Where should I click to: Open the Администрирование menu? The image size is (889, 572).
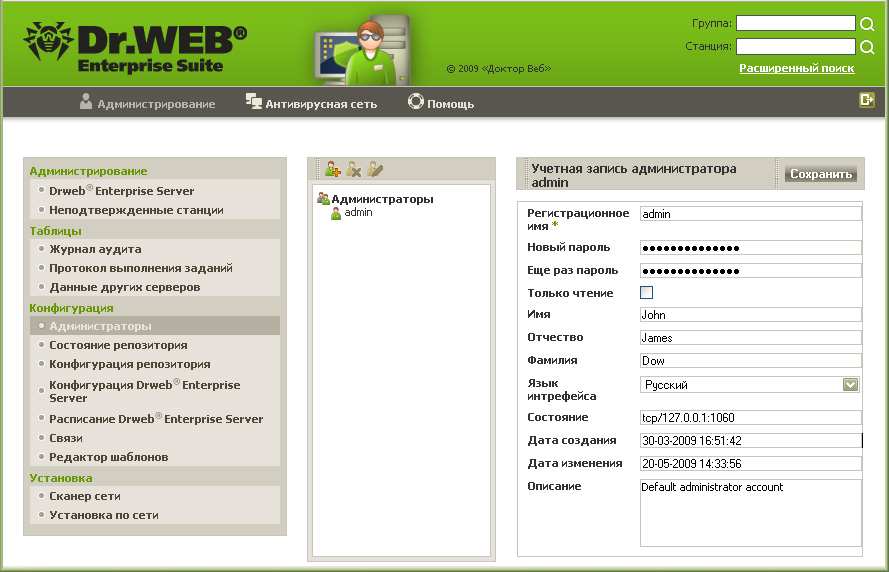coord(147,103)
